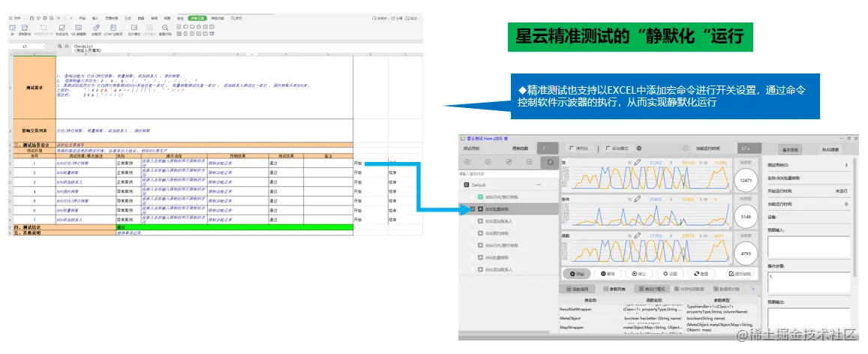Click the 5148 message count circle

746,217
